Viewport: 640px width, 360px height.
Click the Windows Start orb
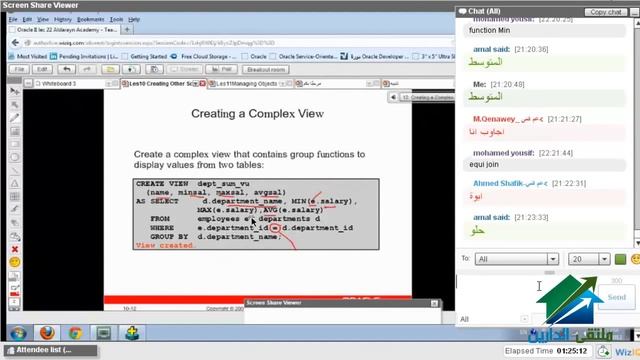point(18,333)
